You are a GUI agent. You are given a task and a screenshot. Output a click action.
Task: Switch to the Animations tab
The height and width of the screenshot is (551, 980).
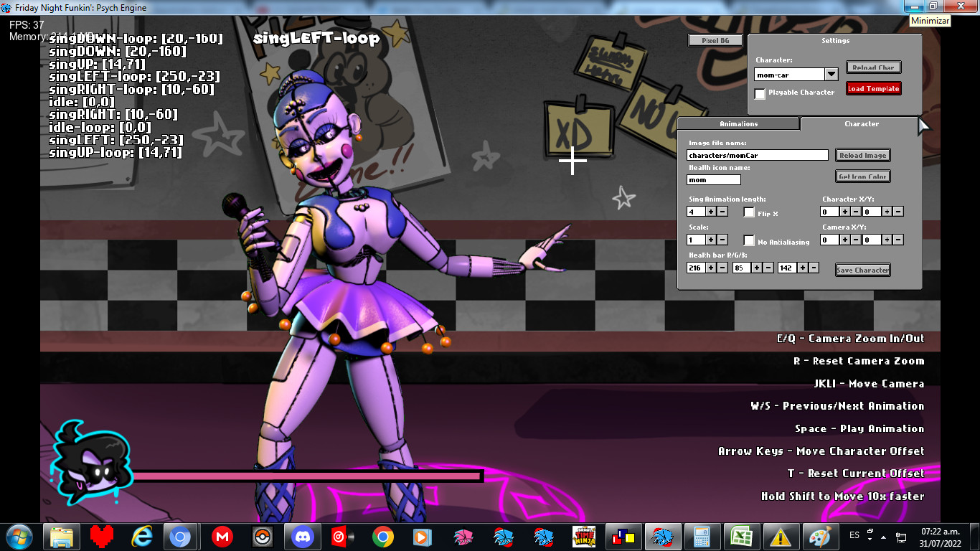(x=738, y=123)
